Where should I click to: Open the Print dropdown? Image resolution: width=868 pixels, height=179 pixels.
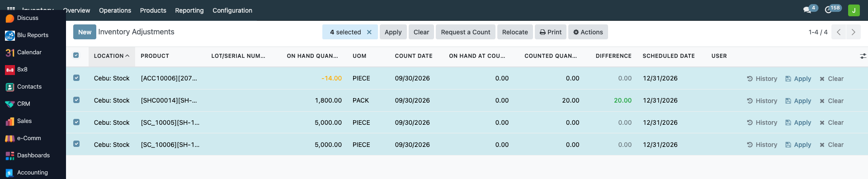pyautogui.click(x=551, y=32)
